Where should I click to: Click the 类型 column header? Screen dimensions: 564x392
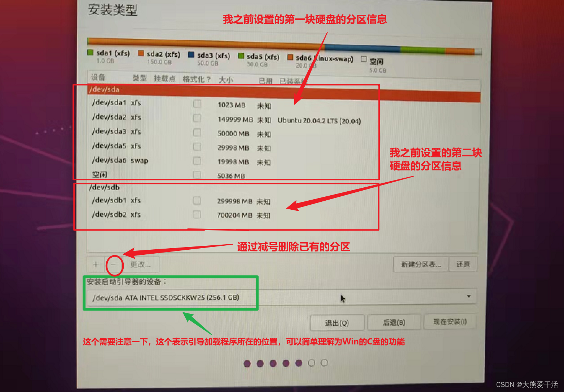pos(140,78)
